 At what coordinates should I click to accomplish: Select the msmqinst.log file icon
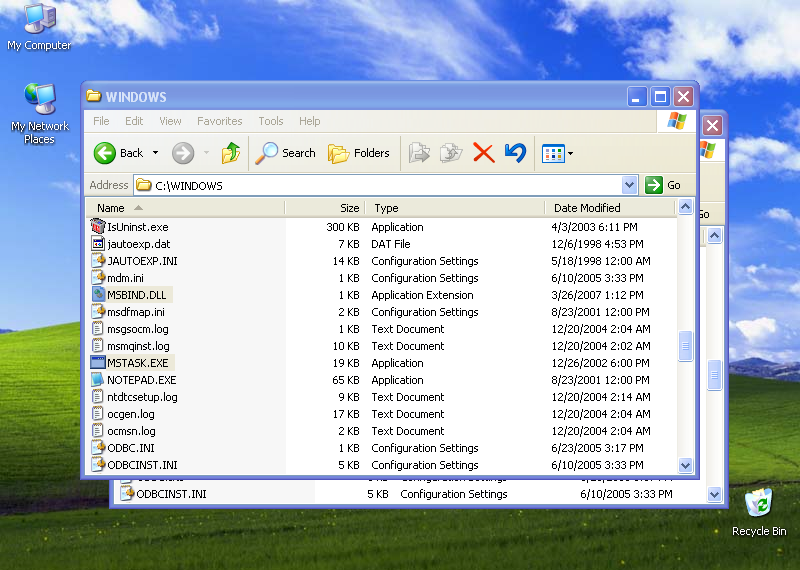point(97,345)
